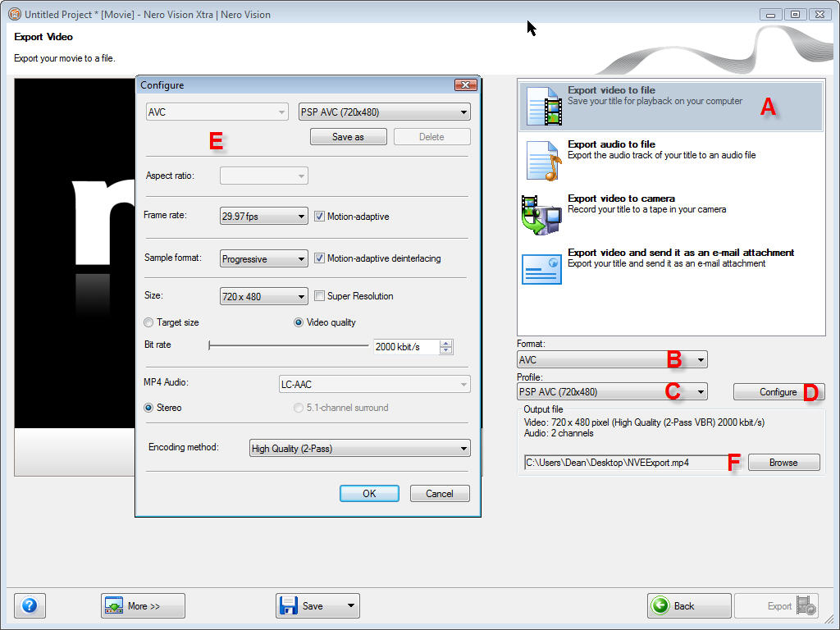Open the AVC format dropdown in Configure dialog
Screen dimensions: 840x630
(x=217, y=112)
